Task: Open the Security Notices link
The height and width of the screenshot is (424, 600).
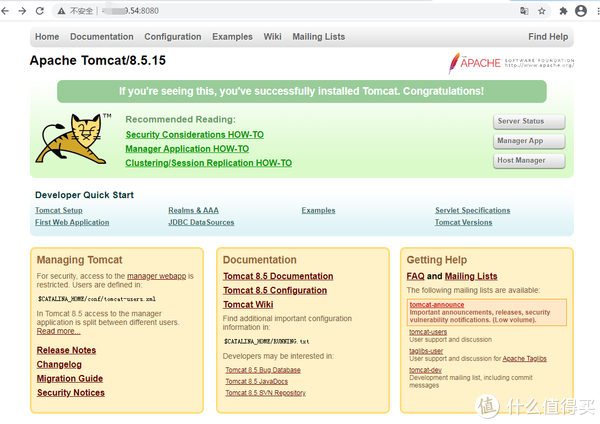Action: (71, 393)
